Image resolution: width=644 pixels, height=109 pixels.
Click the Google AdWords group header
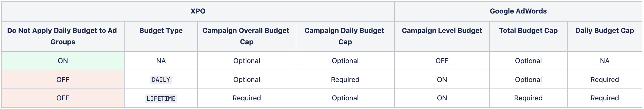[x=518, y=11]
